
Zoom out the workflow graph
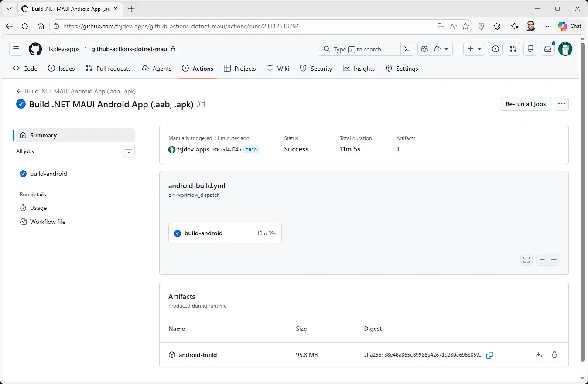click(542, 260)
